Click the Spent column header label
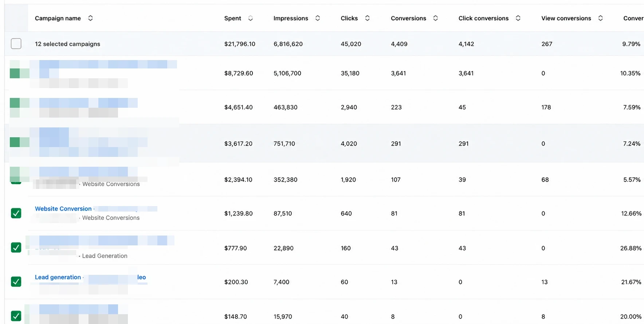This screenshot has height=324, width=644. click(x=233, y=18)
